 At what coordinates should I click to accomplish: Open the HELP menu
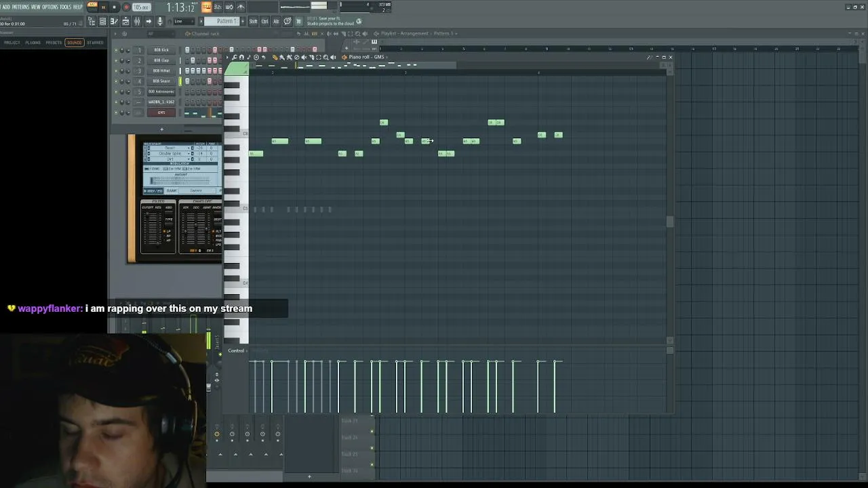pyautogui.click(x=77, y=7)
